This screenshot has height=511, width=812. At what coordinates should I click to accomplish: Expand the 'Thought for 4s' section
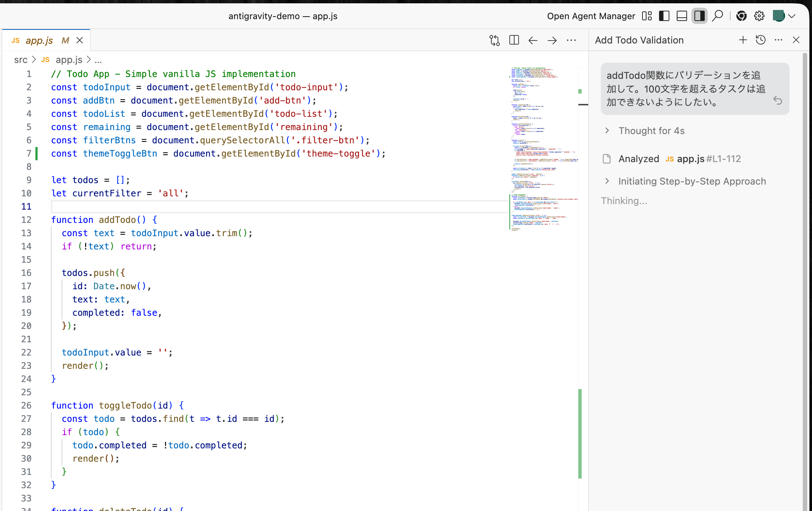[x=651, y=131]
